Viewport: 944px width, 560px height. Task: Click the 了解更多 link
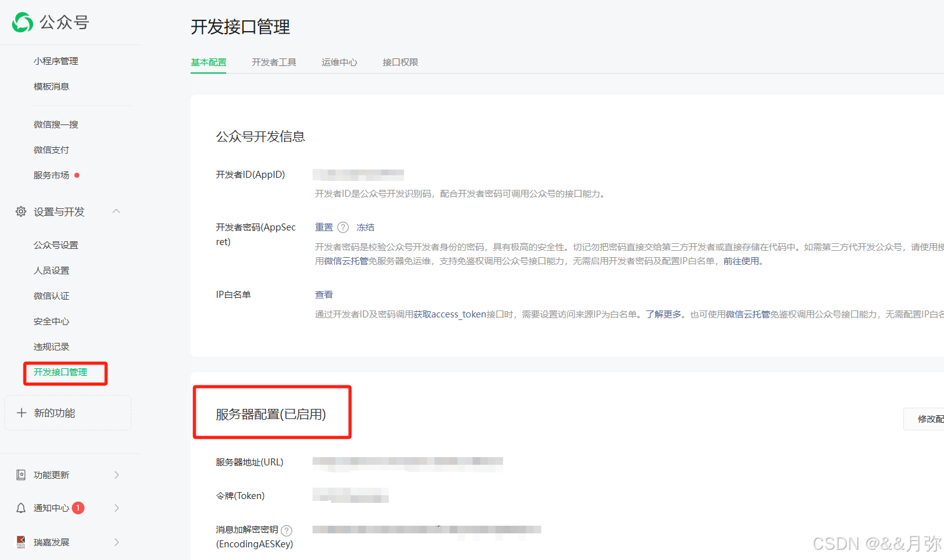click(x=664, y=314)
